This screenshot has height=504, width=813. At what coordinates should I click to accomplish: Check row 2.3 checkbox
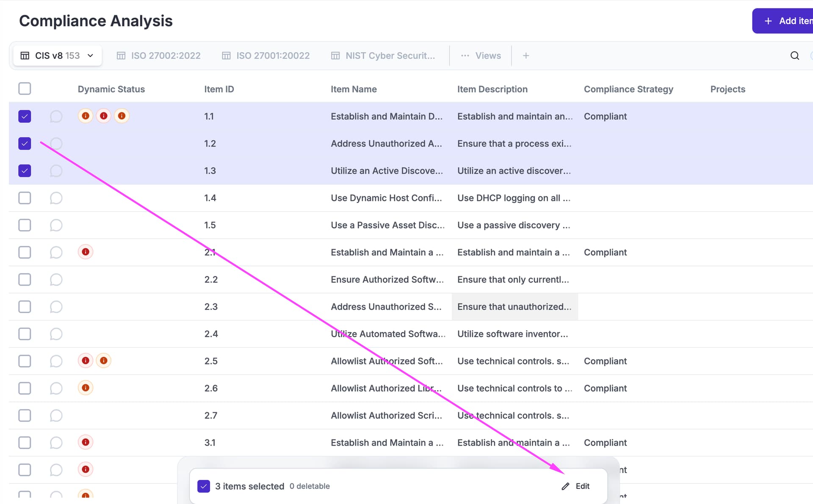point(25,307)
